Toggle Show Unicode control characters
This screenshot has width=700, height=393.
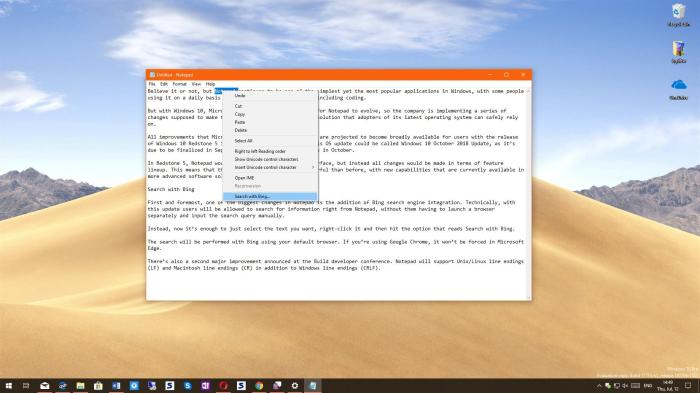pyautogui.click(x=270, y=159)
